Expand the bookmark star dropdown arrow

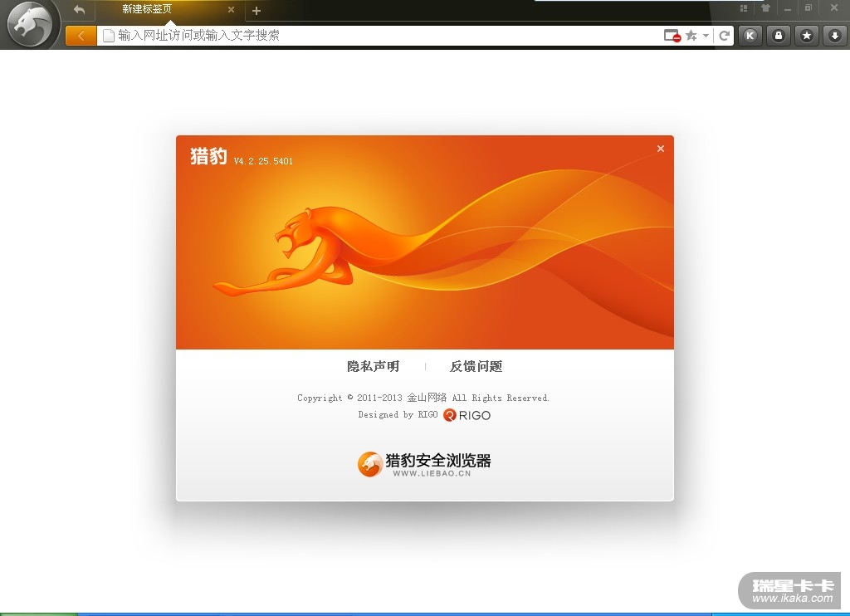pos(706,36)
